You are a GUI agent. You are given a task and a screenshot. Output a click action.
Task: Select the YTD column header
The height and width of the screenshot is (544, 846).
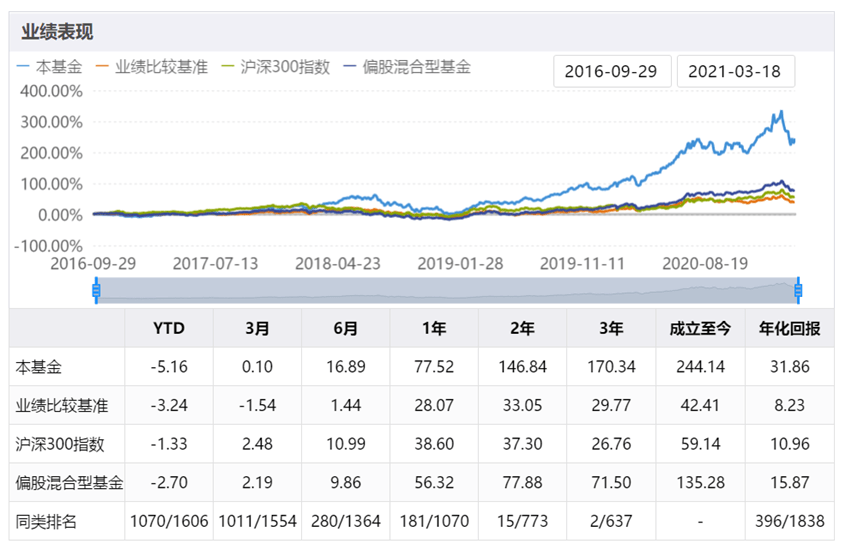coord(169,328)
